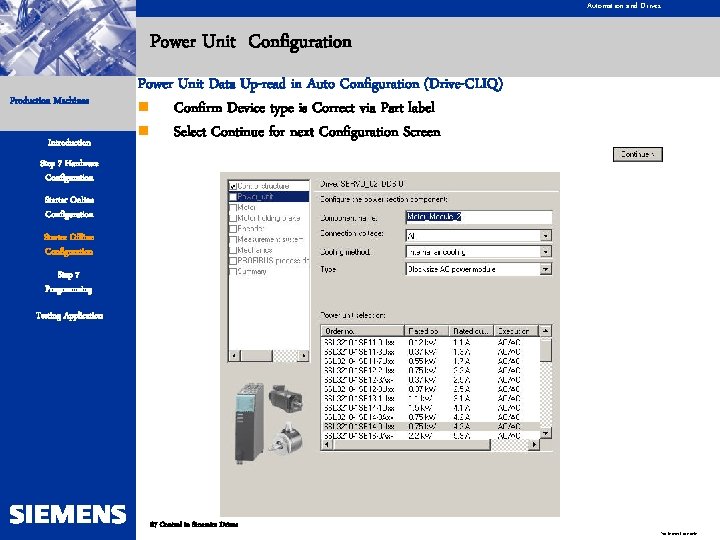This screenshot has height=540, width=720.
Task: Open the Connection voltage dropdown
Action: point(545,236)
